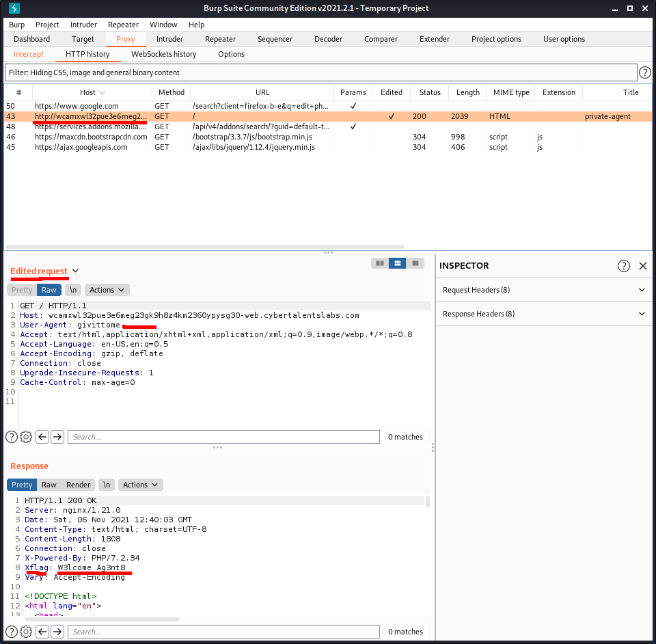
Task: Sort by Length column header
Action: pos(467,92)
